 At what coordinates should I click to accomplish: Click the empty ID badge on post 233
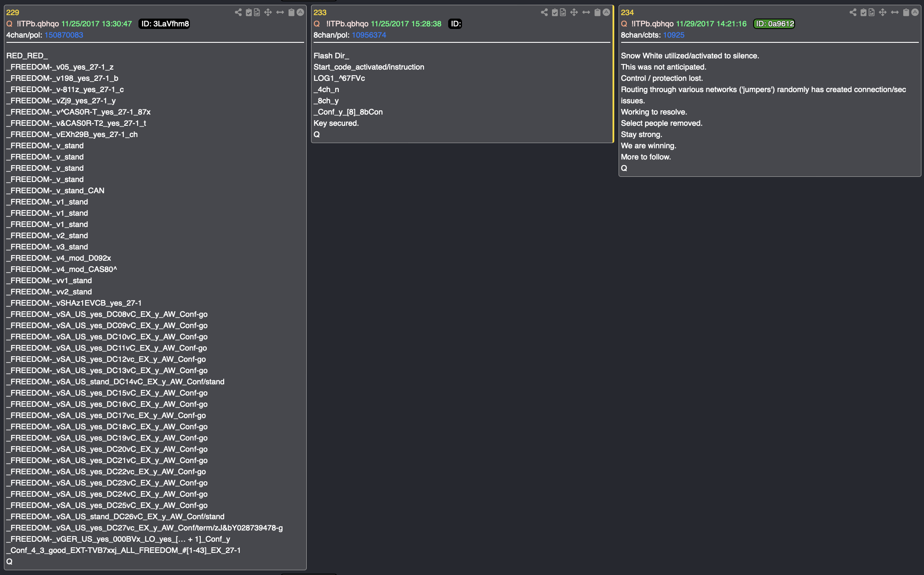(x=455, y=24)
